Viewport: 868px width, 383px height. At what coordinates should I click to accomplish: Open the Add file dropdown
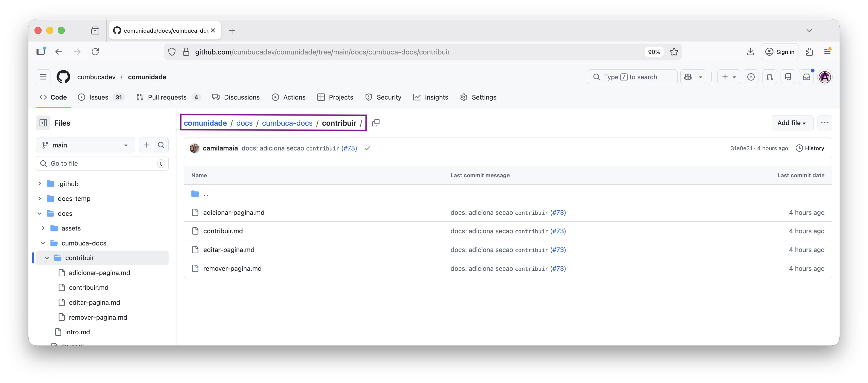(792, 123)
